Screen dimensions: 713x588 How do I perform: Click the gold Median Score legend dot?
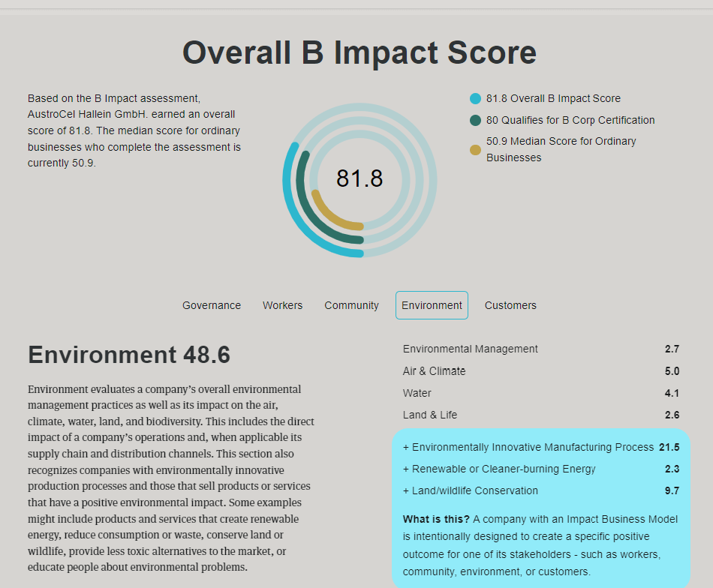[x=475, y=150]
